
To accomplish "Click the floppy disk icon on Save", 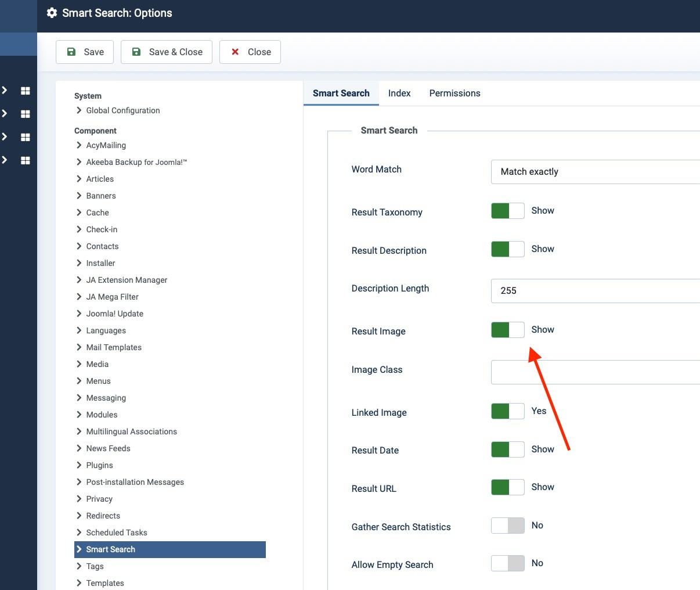I will pos(71,52).
